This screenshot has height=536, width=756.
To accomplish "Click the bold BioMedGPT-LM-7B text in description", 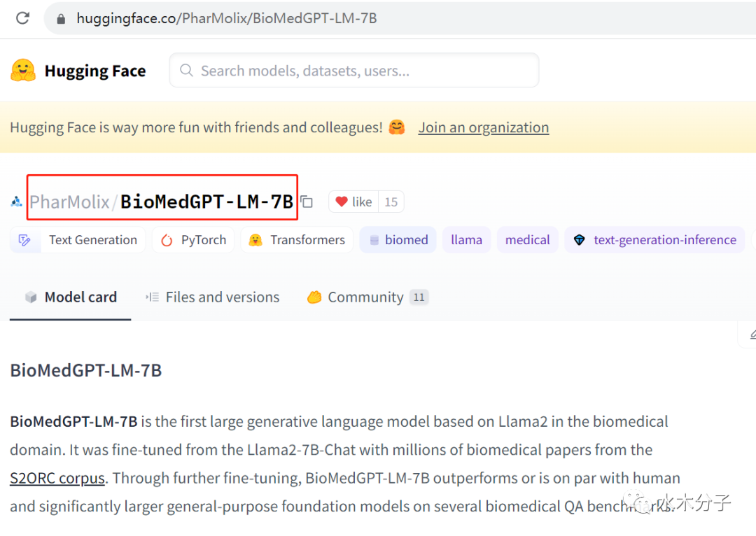I will (73, 421).
